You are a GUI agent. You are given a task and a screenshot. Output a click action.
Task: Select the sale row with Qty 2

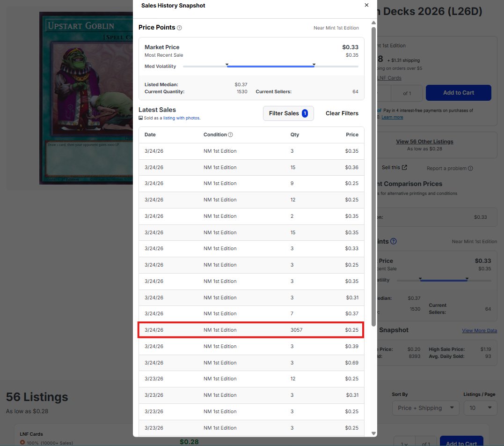click(251, 216)
